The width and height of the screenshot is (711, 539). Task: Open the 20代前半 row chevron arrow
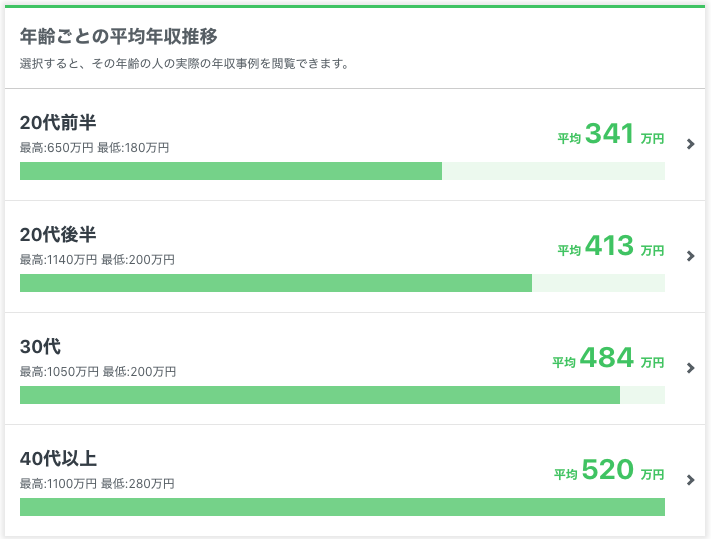tap(691, 144)
